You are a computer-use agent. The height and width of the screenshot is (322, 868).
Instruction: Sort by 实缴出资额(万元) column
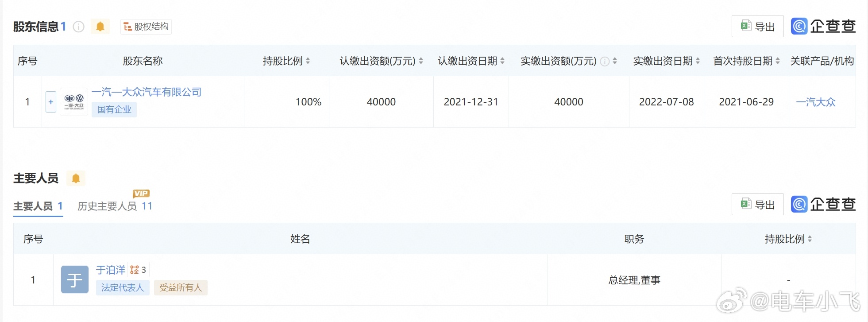tap(615, 61)
